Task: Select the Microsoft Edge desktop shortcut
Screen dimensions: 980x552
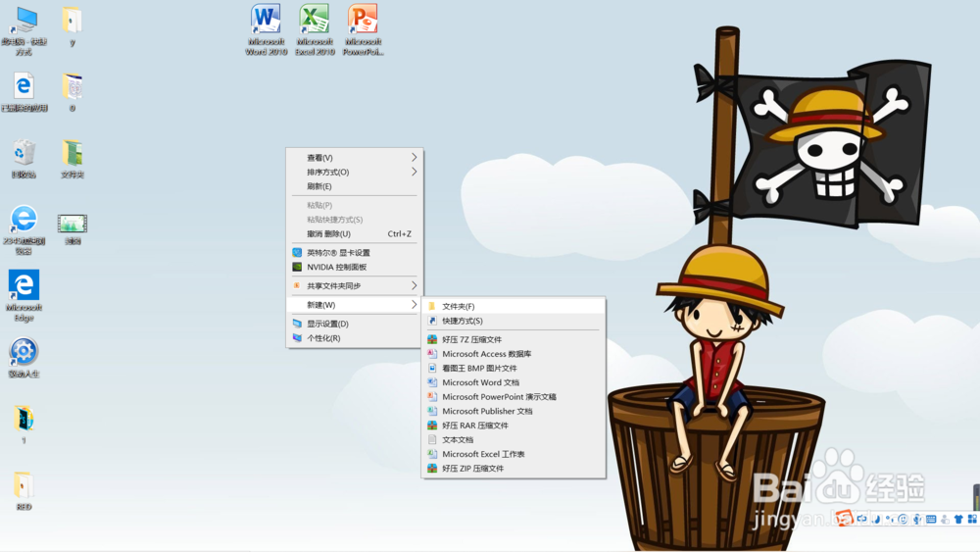Action: 24,296
